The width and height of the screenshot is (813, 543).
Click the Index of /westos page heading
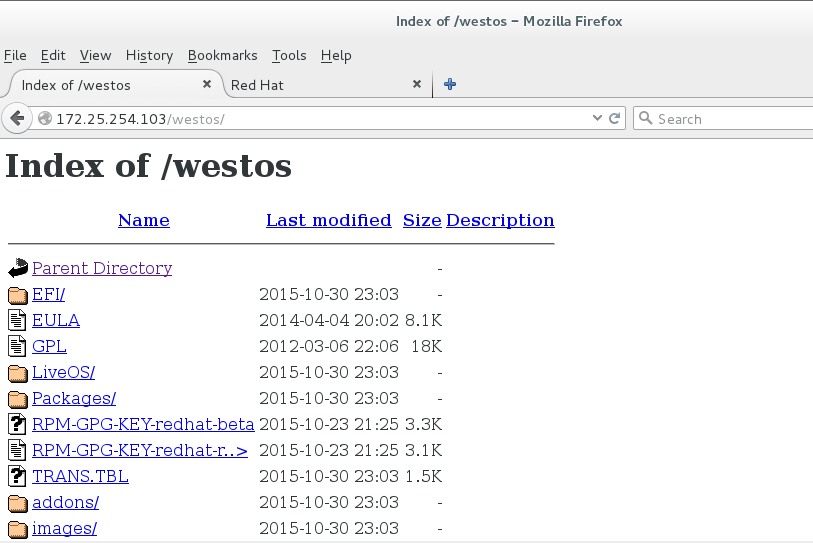point(148,166)
